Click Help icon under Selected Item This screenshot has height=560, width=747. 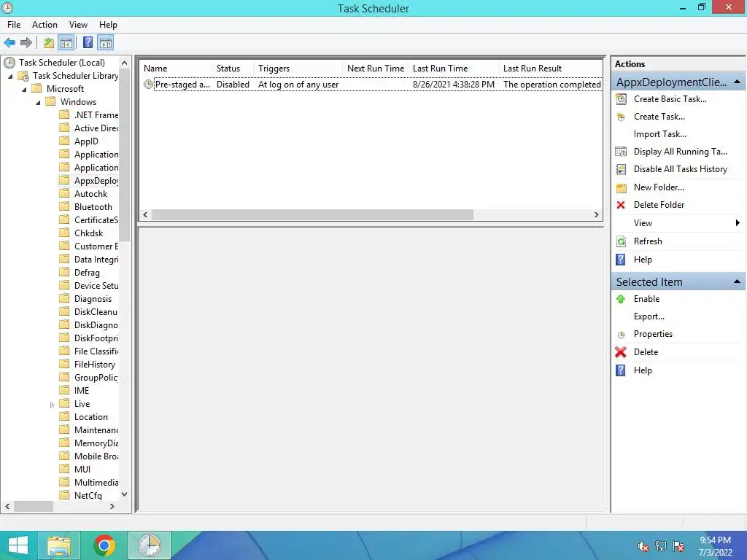(x=621, y=370)
